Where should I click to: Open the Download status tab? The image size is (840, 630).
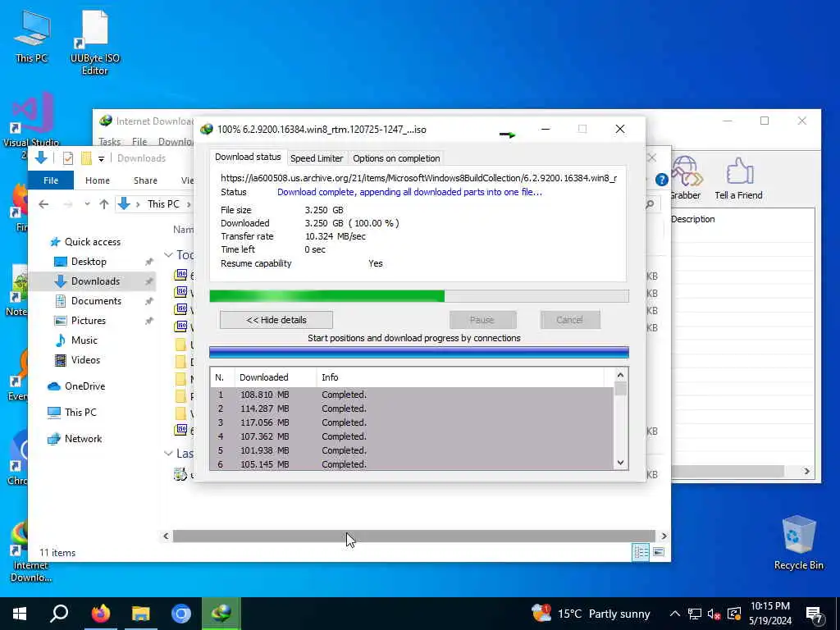point(248,157)
